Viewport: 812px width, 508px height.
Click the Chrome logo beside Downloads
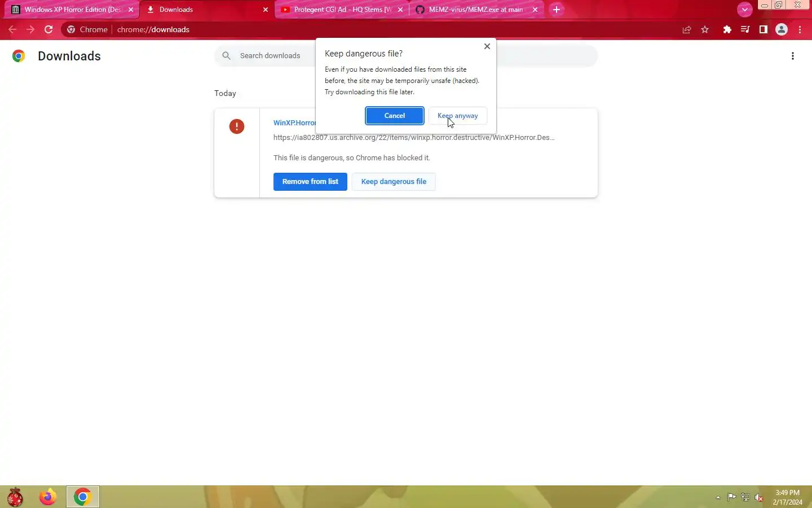[19, 56]
